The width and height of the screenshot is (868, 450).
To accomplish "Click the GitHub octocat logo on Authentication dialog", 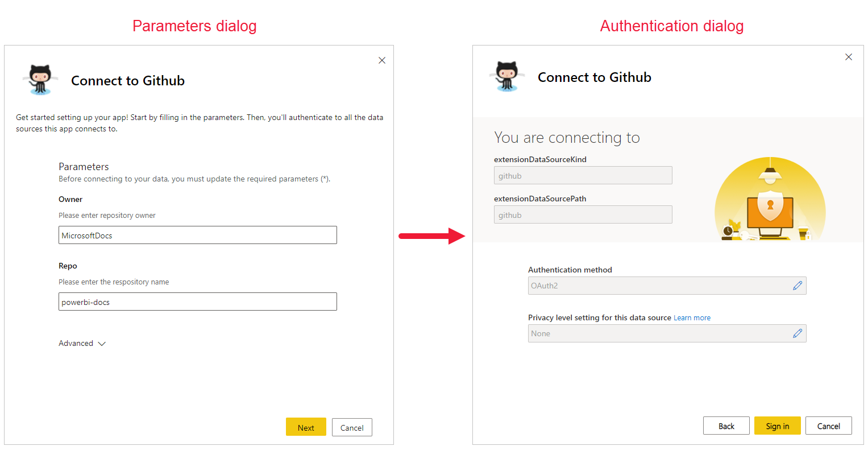I will click(x=505, y=76).
